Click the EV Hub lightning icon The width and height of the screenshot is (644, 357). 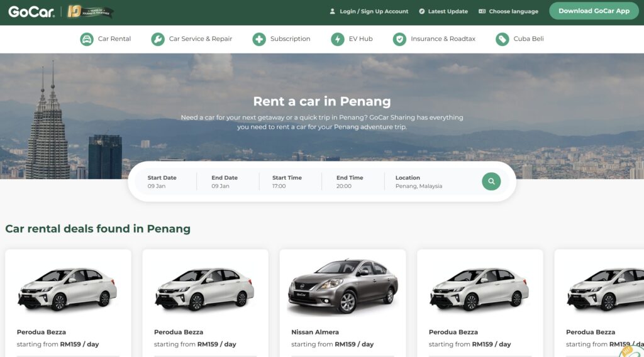pos(338,39)
